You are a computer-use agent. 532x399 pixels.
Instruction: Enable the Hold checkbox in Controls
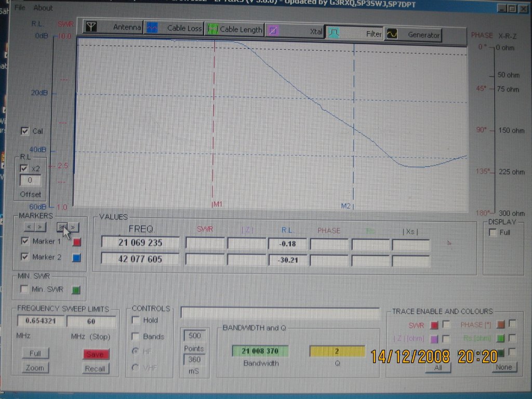pos(136,320)
